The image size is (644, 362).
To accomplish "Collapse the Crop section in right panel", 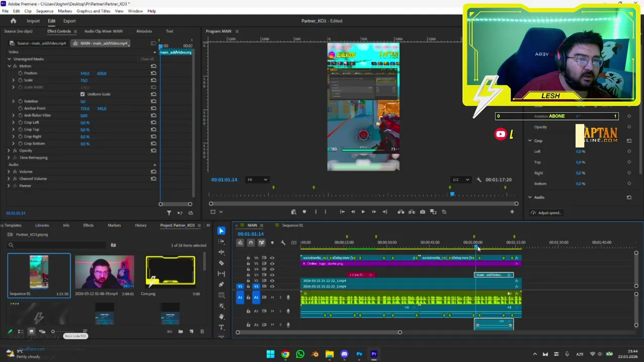I will tap(530, 141).
